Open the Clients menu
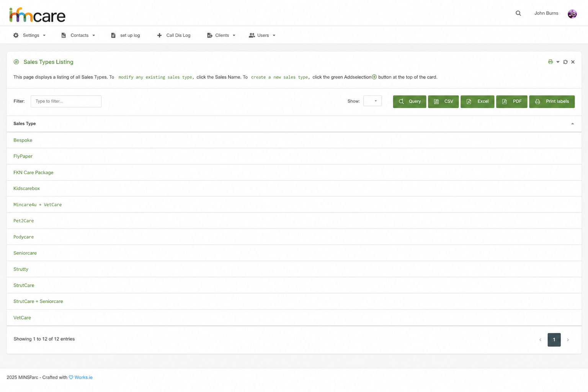Image resolution: width=588 pixels, height=392 pixels. [221, 35]
